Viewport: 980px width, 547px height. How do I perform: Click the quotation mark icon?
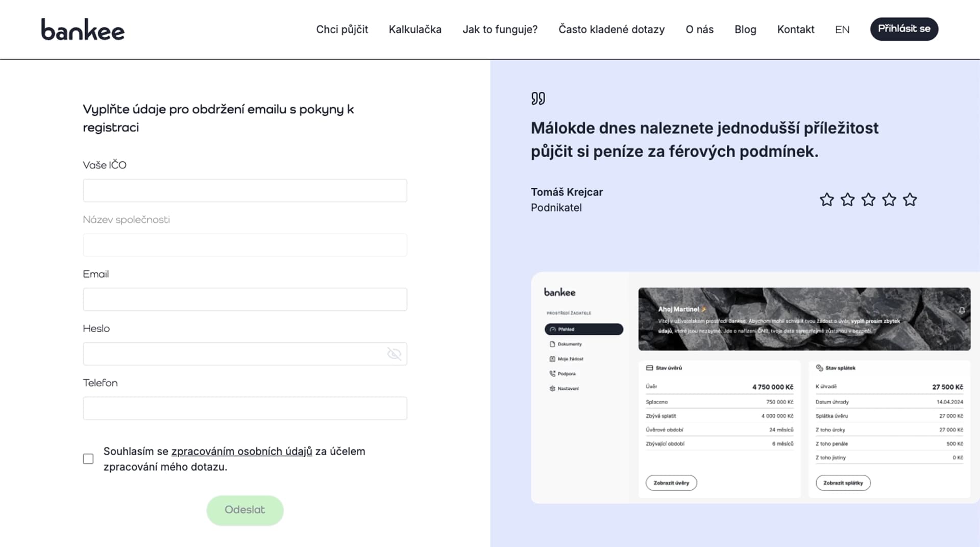tap(538, 98)
